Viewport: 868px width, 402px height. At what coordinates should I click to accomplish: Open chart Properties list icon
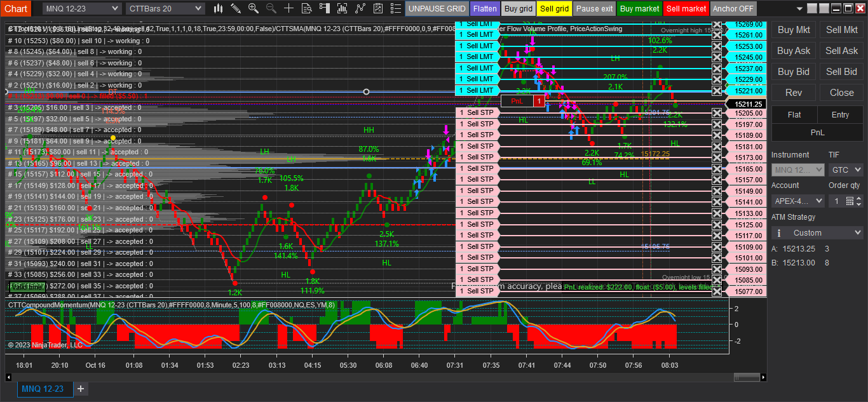[x=396, y=8]
